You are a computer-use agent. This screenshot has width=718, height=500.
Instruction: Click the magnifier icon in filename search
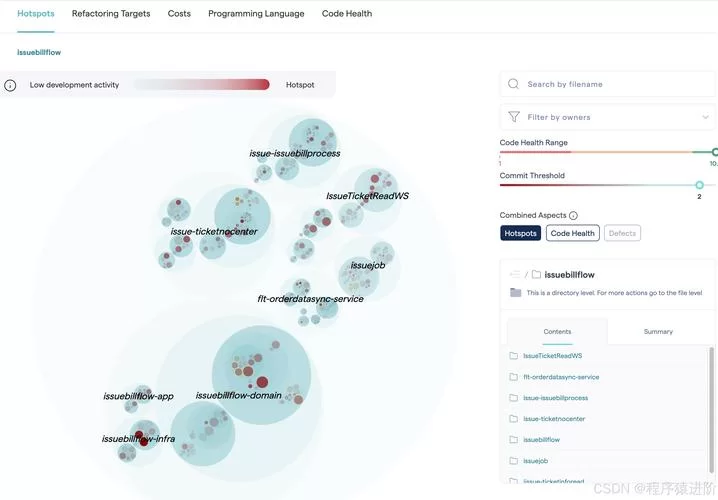click(x=513, y=84)
